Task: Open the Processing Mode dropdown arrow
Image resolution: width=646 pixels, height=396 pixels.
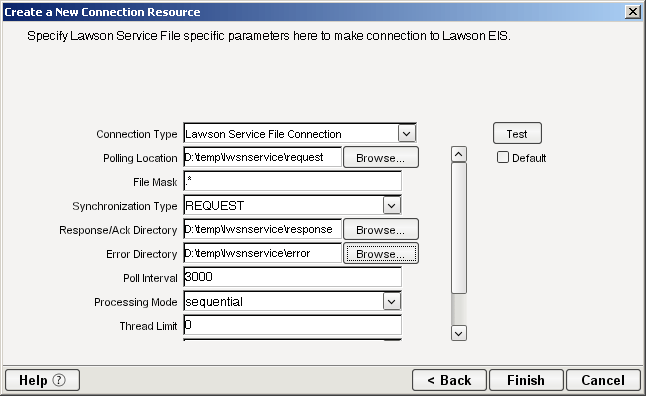Action: tap(391, 302)
